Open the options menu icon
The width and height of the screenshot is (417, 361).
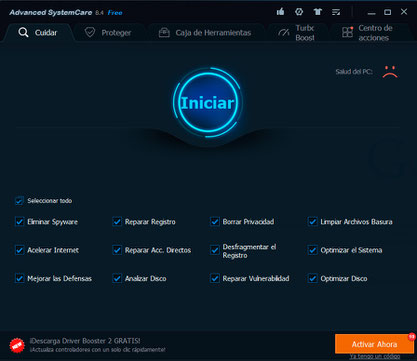(x=336, y=12)
